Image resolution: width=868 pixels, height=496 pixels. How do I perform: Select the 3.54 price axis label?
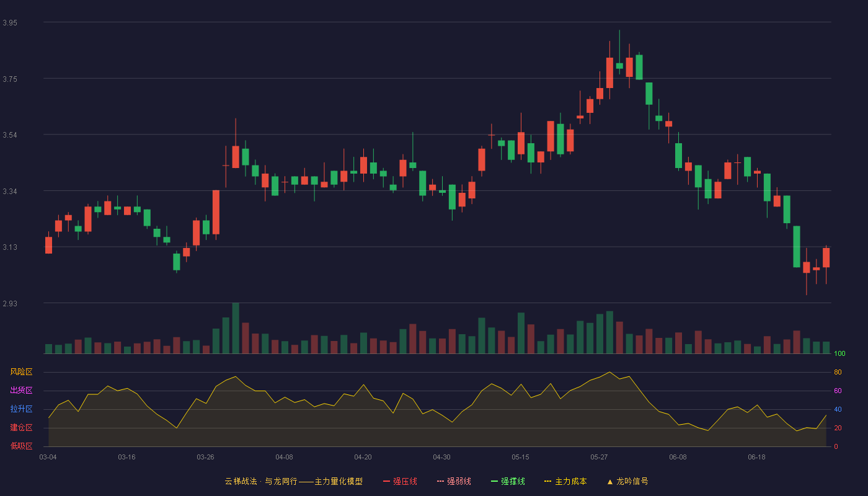point(10,135)
